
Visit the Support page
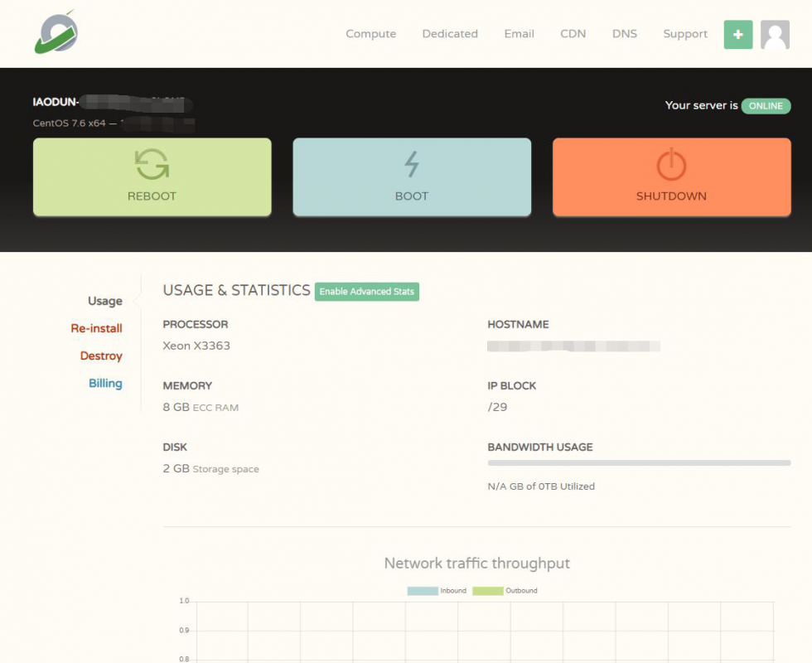click(685, 34)
